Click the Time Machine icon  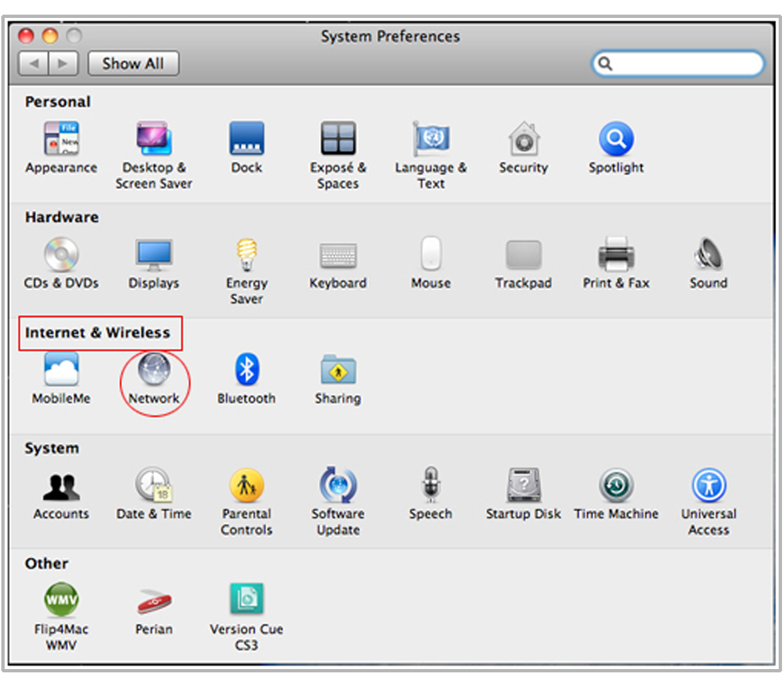tap(616, 486)
